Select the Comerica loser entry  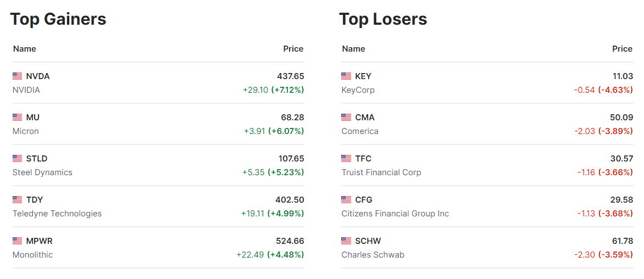(360, 131)
